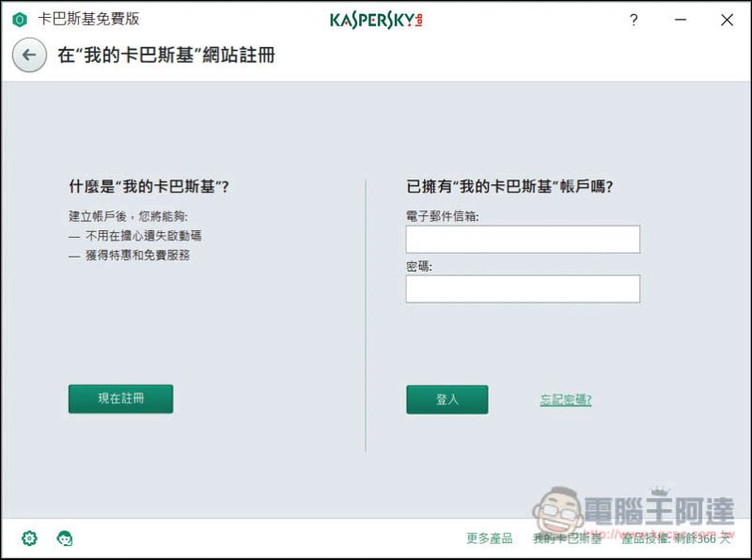Click the heading 什麼是“我的卡巴斯基”?
This screenshot has width=752, height=560.
click(149, 186)
